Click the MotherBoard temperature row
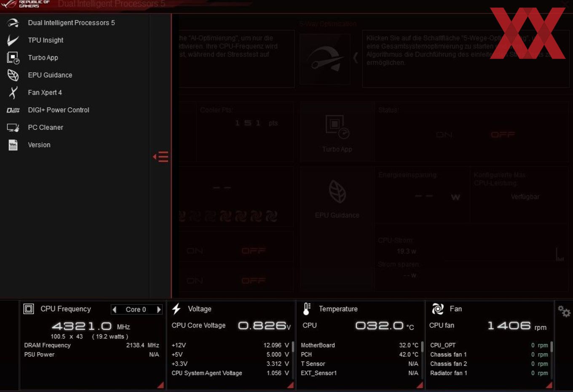Viewport: 573px width, 392px height. pyautogui.click(x=359, y=345)
